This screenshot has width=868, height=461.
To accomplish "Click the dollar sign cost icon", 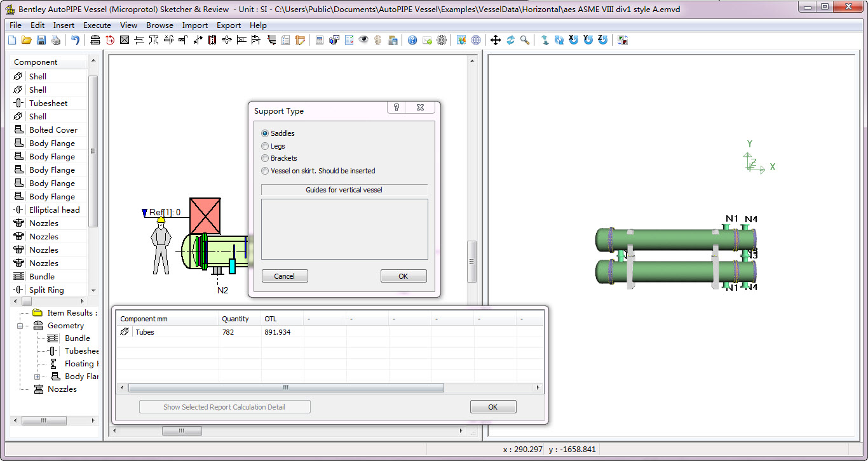I will 378,40.
